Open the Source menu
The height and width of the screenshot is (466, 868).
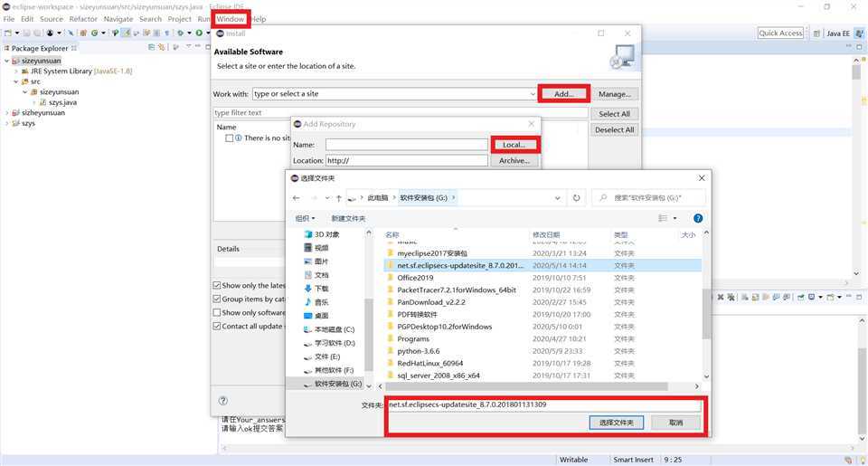click(52, 19)
